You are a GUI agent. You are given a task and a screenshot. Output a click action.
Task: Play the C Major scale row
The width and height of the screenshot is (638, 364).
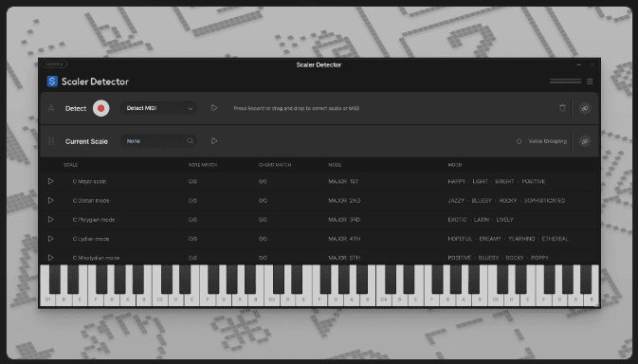tap(50, 181)
